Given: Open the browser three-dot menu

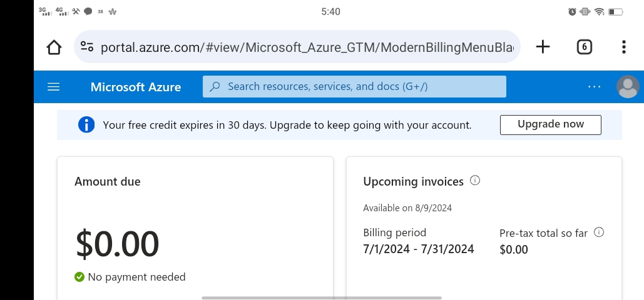Looking at the screenshot, I should pyautogui.click(x=623, y=47).
